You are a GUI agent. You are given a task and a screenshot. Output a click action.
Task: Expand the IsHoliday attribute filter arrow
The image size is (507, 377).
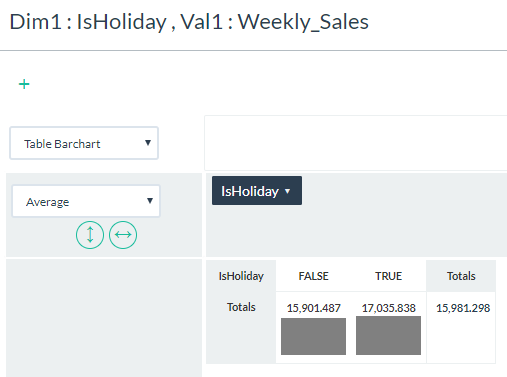(x=288, y=191)
